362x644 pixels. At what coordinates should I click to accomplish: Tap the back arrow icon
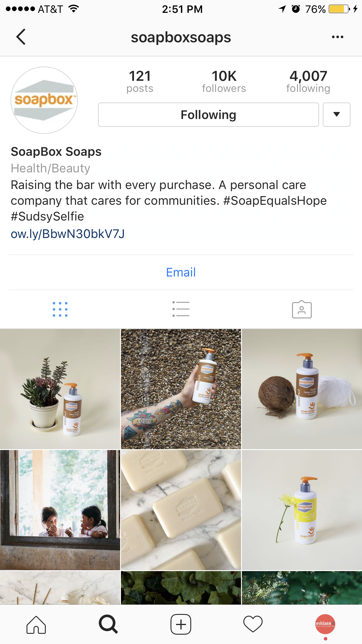tap(21, 37)
